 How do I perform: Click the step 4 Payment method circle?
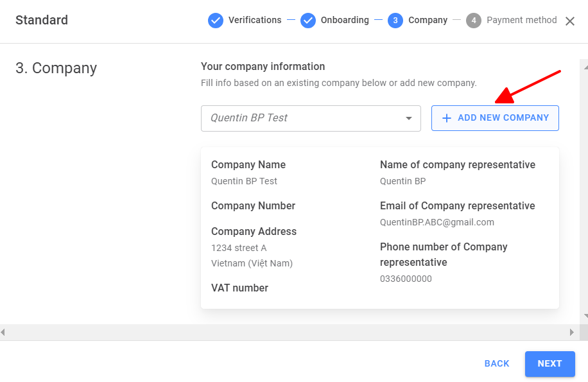click(x=474, y=21)
